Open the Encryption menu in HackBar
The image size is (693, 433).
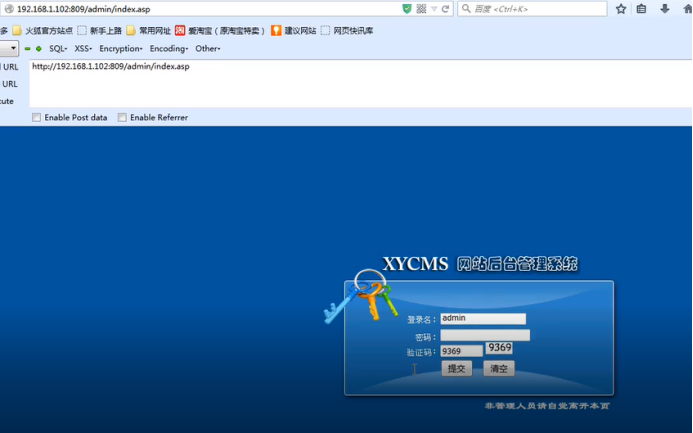(121, 49)
